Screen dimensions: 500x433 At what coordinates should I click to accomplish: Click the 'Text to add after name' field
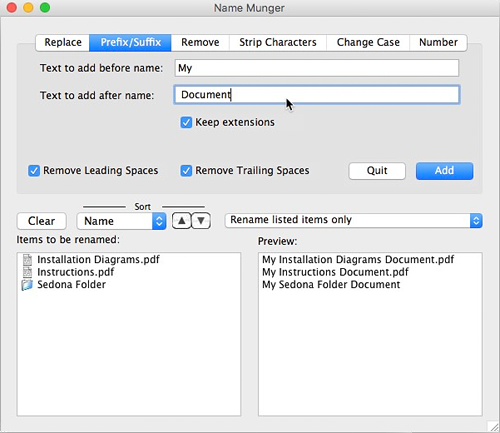317,95
